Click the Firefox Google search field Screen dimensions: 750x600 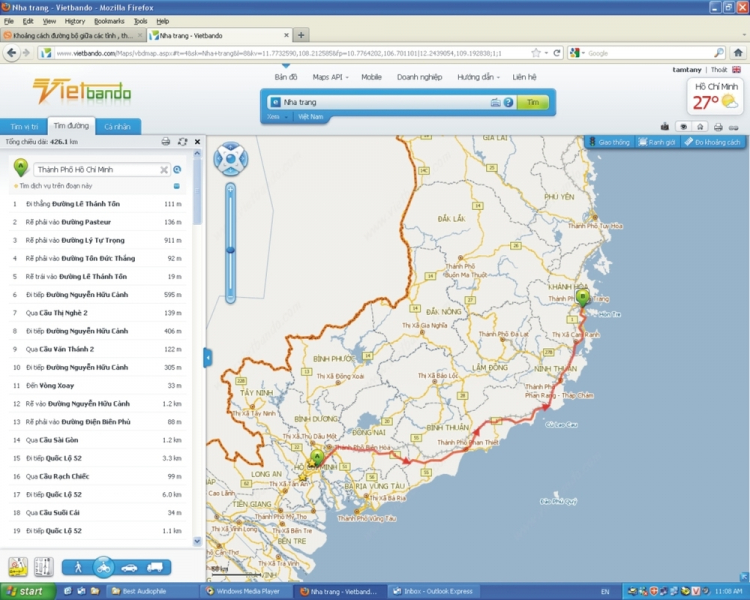650,53
